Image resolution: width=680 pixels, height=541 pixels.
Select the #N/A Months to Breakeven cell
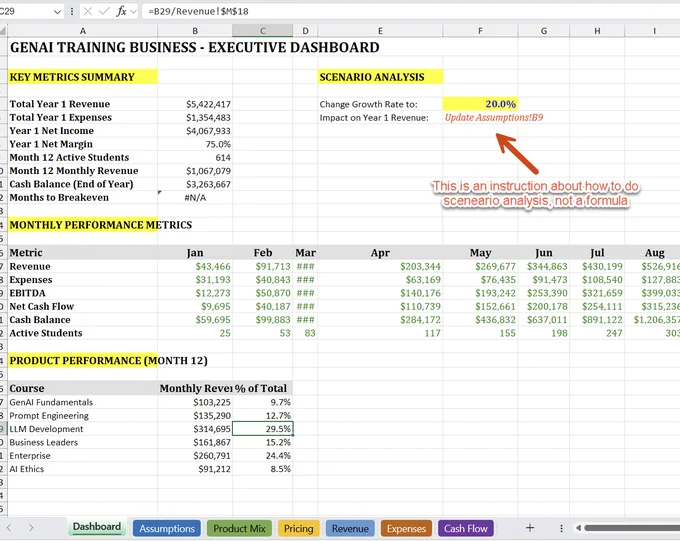[x=195, y=198]
